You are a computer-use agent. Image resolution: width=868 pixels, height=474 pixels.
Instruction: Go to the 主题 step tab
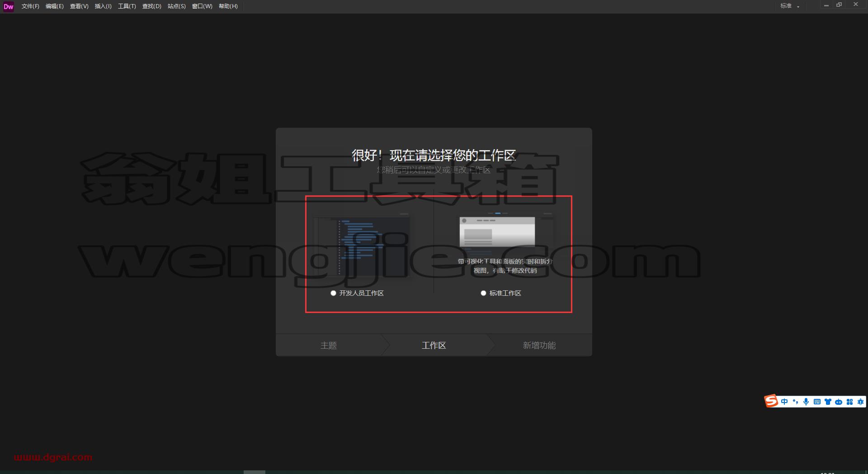tap(329, 345)
